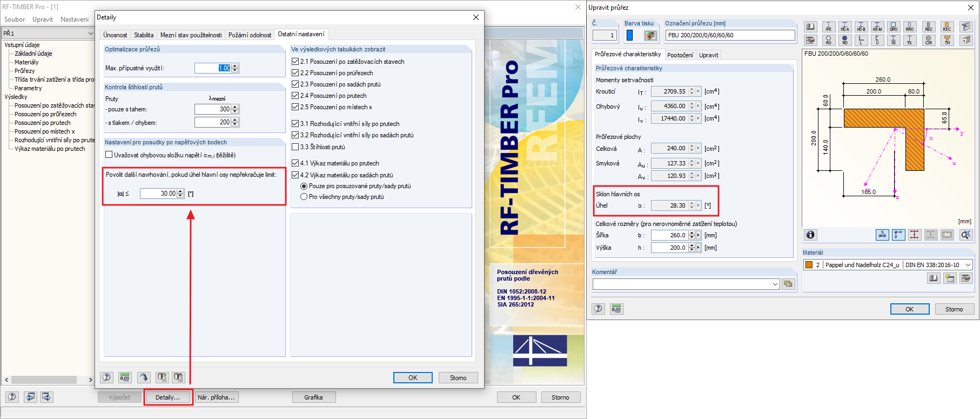Click the restore default settings arrow icon in Detaily
980x419 pixels.
143,377
